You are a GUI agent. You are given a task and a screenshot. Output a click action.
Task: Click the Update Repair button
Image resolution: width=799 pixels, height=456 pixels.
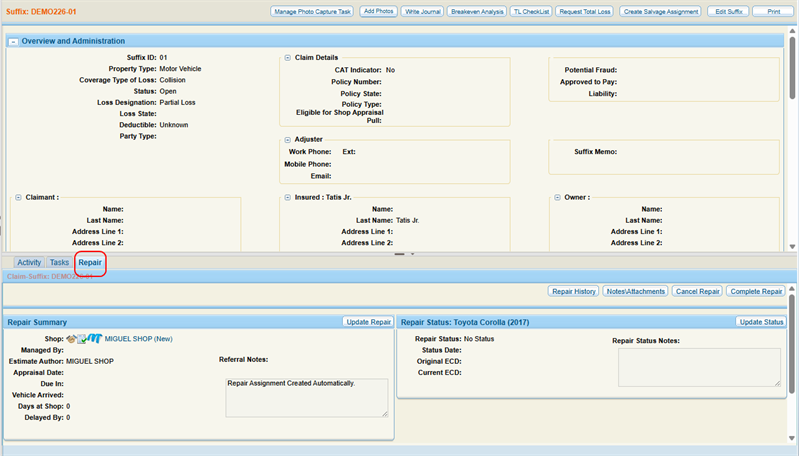pyautogui.click(x=368, y=322)
